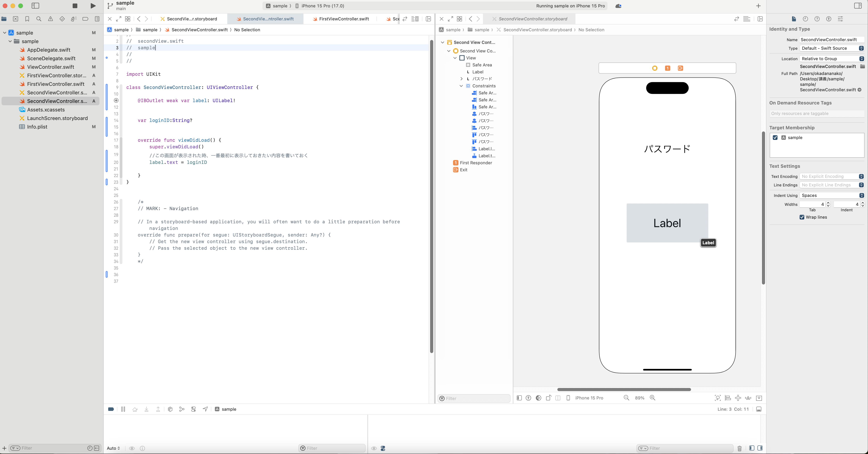Open the Type Default Swift Source dropdown
Viewport: 868px width, 454px height.
[831, 48]
